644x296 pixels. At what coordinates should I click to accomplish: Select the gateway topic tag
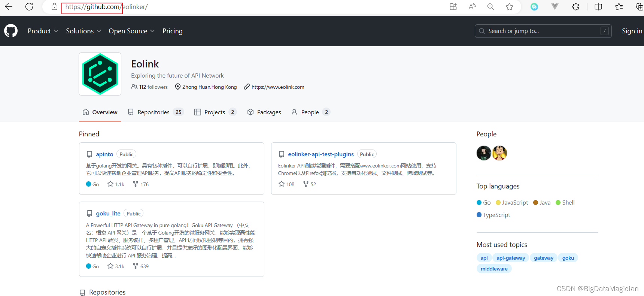coord(544,258)
